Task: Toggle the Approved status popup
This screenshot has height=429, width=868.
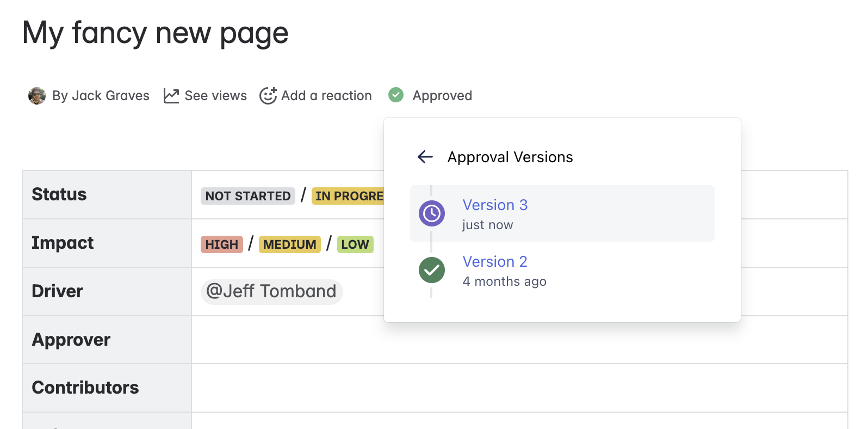Action: pyautogui.click(x=442, y=96)
